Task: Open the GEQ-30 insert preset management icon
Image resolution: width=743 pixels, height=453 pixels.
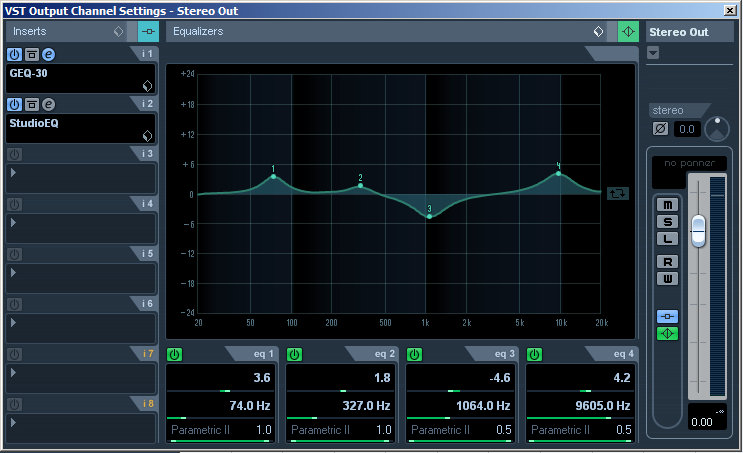Action: click(x=32, y=54)
